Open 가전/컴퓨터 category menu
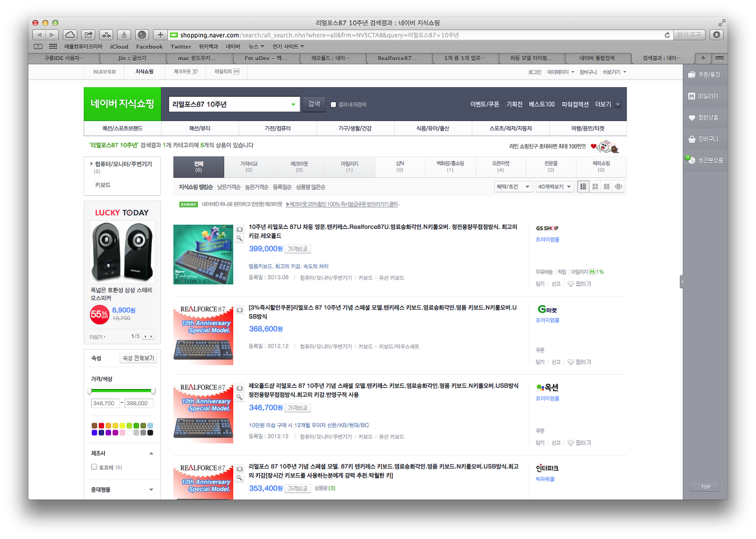 (278, 128)
